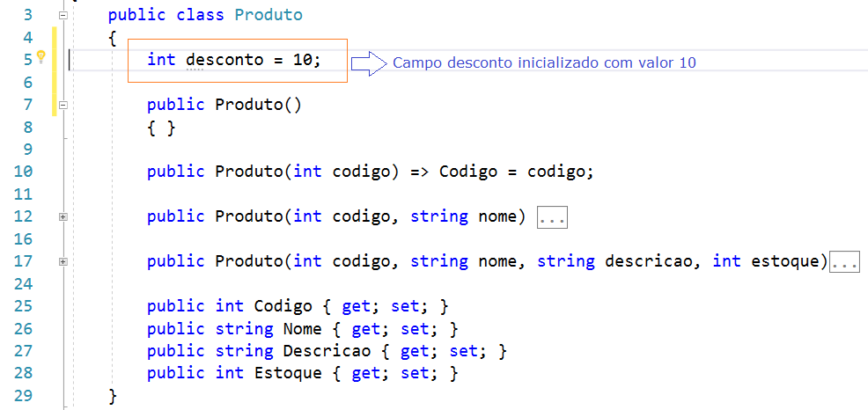Select the Produto class name
The image size is (868, 410).
click(x=268, y=15)
